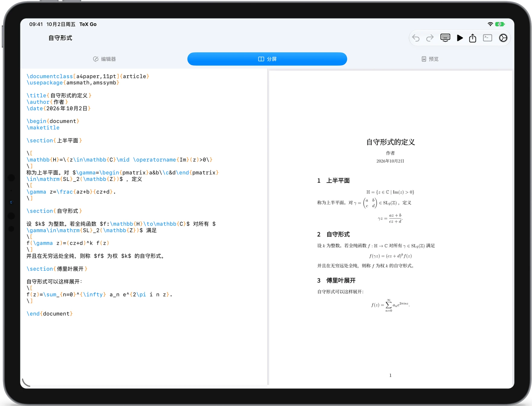Image resolution: width=532 pixels, height=406 pixels.
Task: Switch to the 预览 tab
Action: (x=430, y=59)
